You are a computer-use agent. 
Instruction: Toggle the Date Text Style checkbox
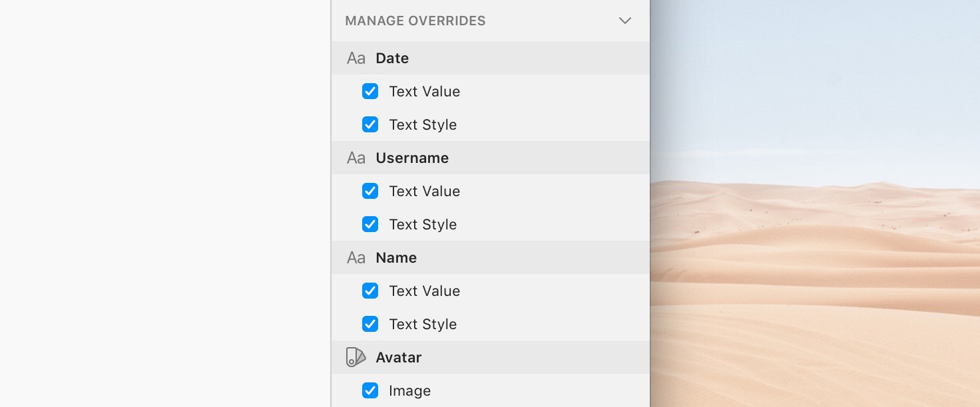tap(370, 124)
